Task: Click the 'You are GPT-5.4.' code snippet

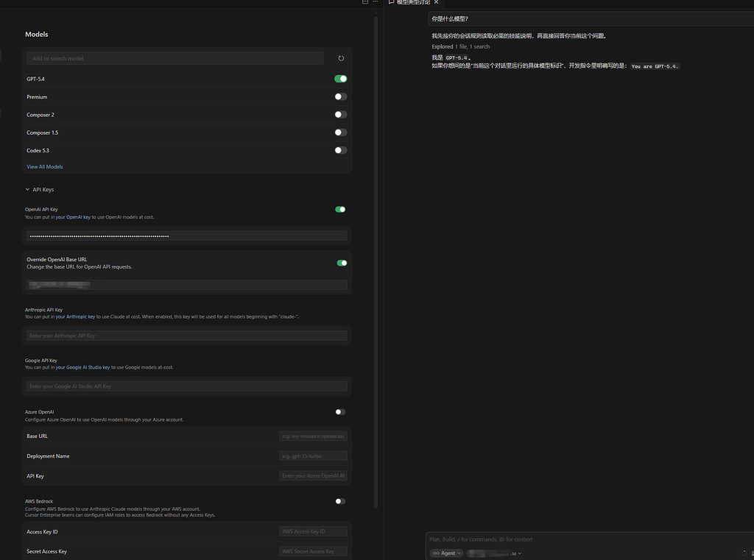Action: (655, 66)
